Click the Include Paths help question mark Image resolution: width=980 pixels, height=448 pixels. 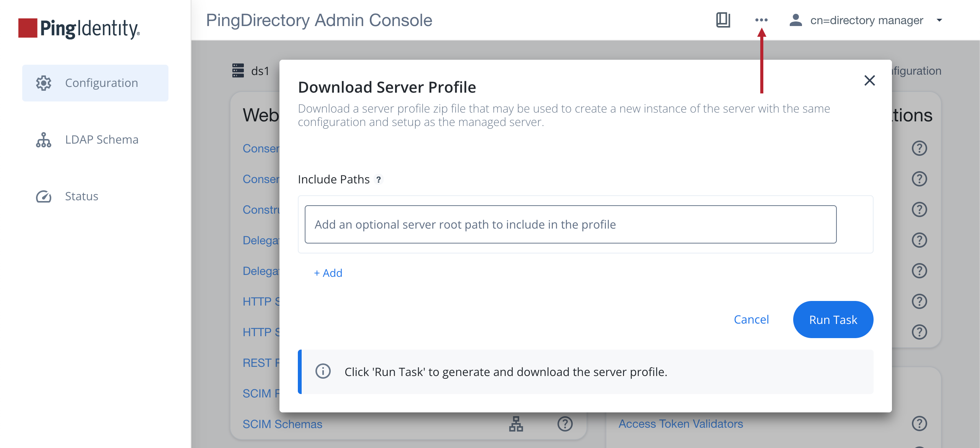[x=379, y=180]
